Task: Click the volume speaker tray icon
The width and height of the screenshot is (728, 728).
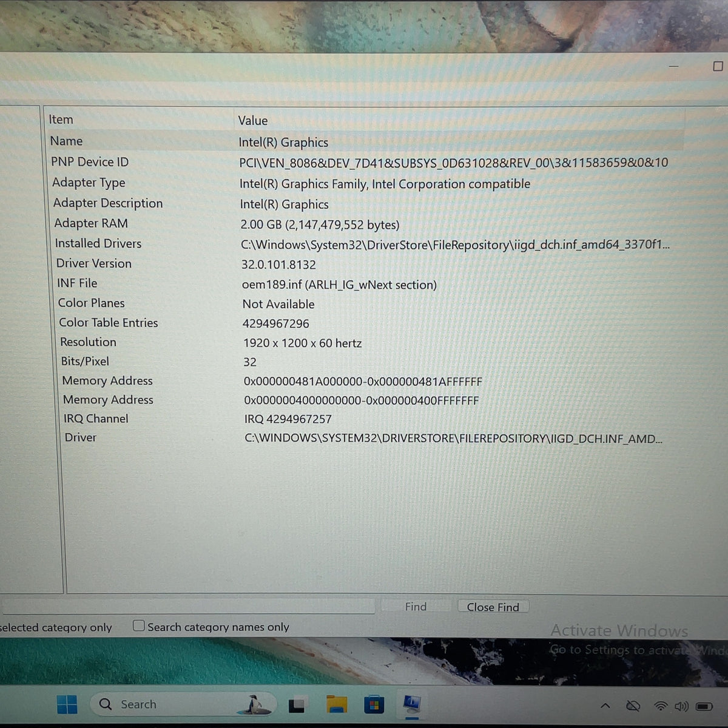Action: pyautogui.click(x=681, y=706)
